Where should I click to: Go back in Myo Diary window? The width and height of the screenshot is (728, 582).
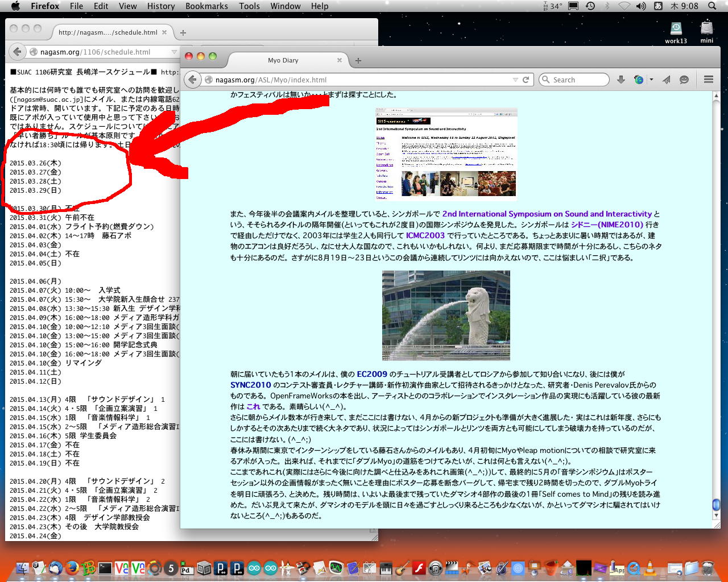(193, 80)
